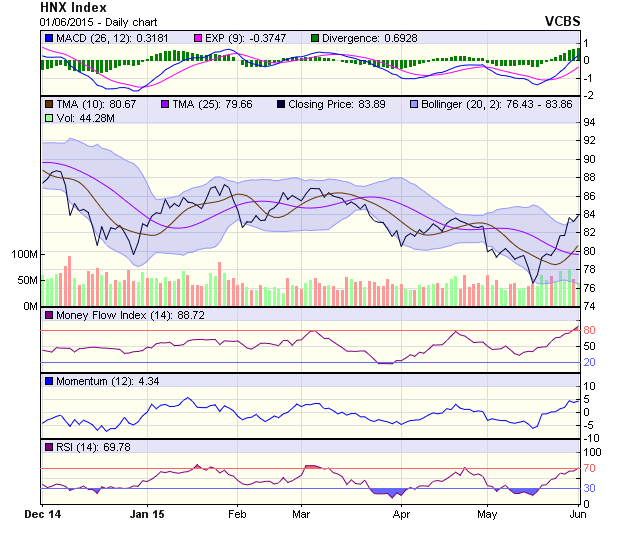The image size is (620, 535).
Task: Select the brown TMA (10) legend marker
Action: tap(50, 104)
